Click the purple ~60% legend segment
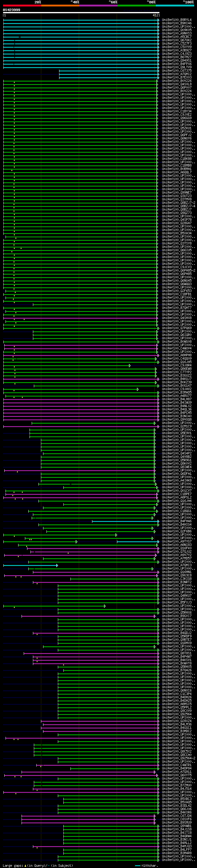Viewport: 197px width, 868px height. coord(99,6)
